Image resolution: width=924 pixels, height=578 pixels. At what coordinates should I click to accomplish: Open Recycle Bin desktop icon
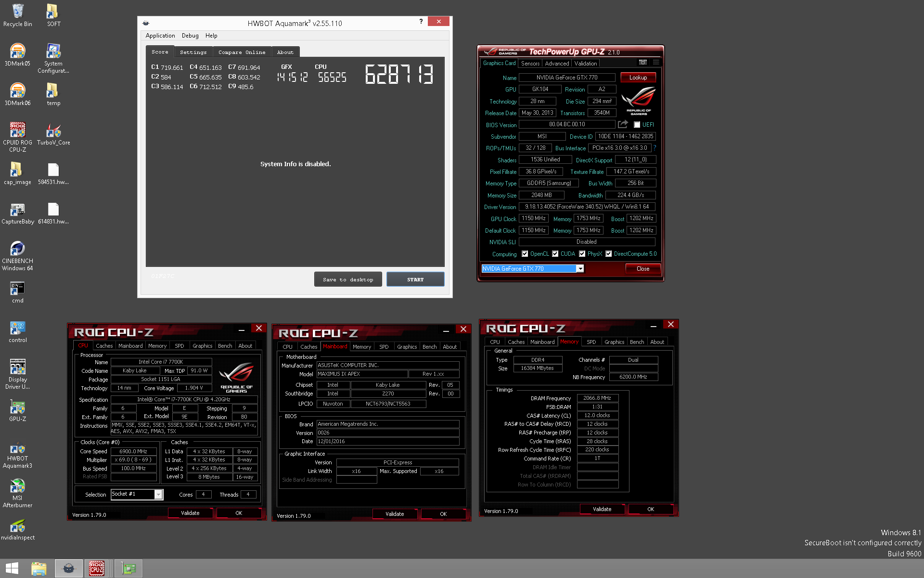[x=18, y=15]
